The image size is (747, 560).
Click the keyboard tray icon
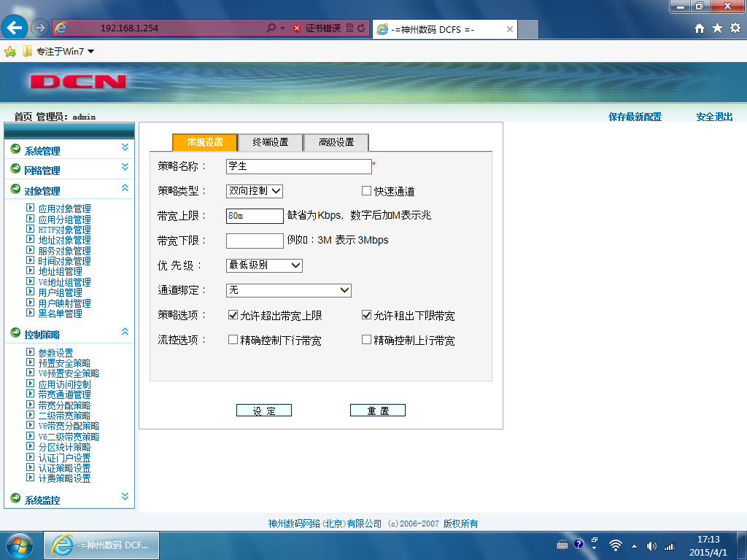click(562, 545)
